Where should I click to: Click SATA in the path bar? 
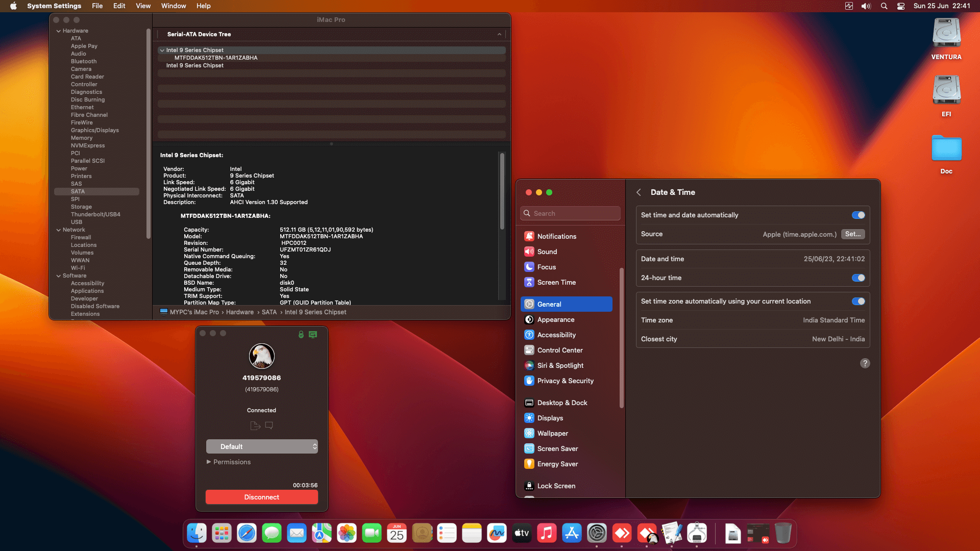tap(269, 312)
